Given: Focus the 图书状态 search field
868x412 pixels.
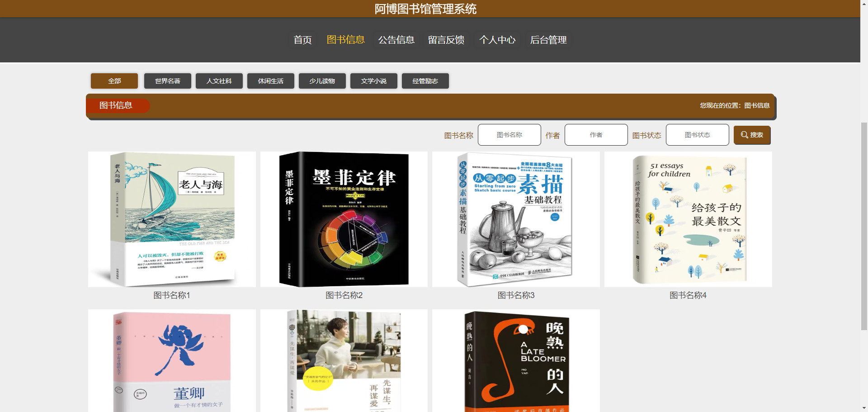Looking at the screenshot, I should pos(698,135).
